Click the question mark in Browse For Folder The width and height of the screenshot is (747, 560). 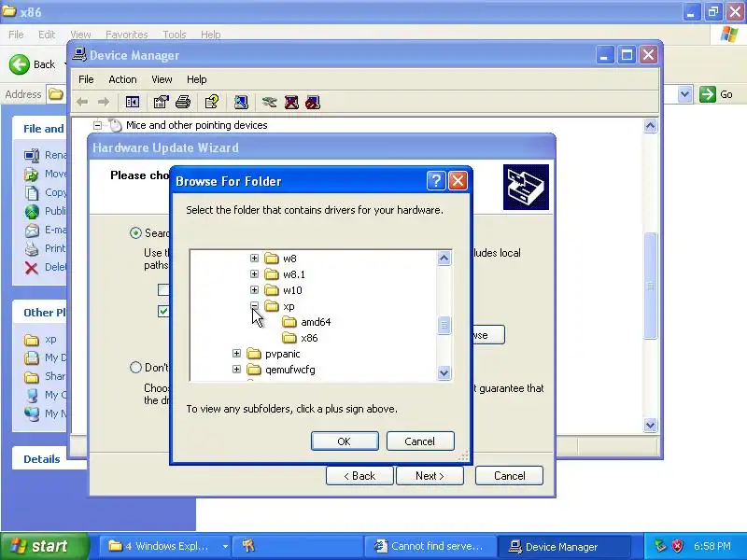[x=436, y=181]
